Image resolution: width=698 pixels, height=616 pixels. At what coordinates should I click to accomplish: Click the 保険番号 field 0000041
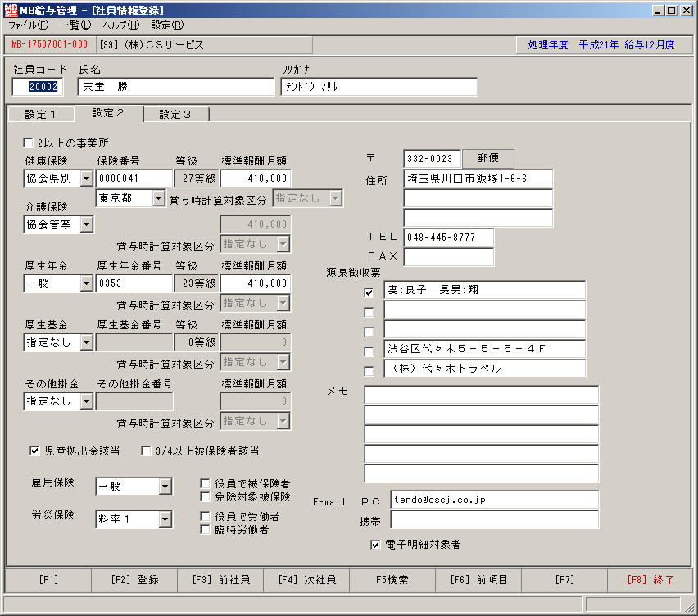point(134,179)
